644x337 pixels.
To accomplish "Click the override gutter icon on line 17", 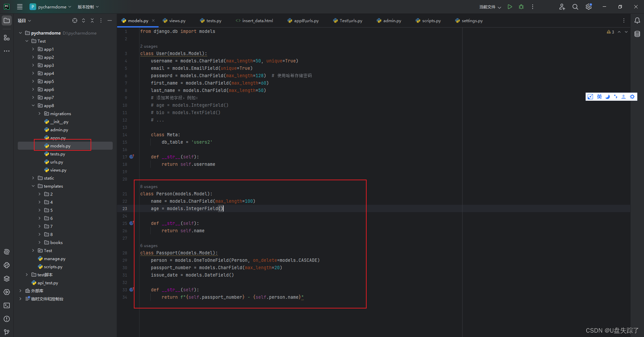I will click(x=132, y=156).
